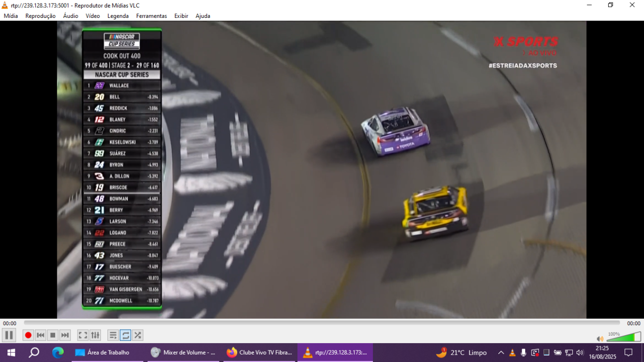Click remaining time label at right
This screenshot has width=644, height=362.
click(x=634, y=323)
